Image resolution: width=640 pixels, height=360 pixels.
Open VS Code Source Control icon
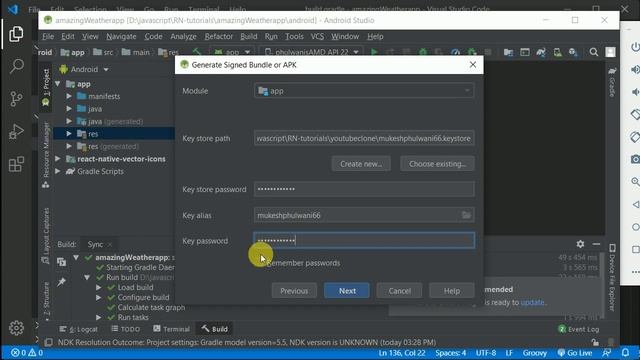pyautogui.click(x=16, y=99)
